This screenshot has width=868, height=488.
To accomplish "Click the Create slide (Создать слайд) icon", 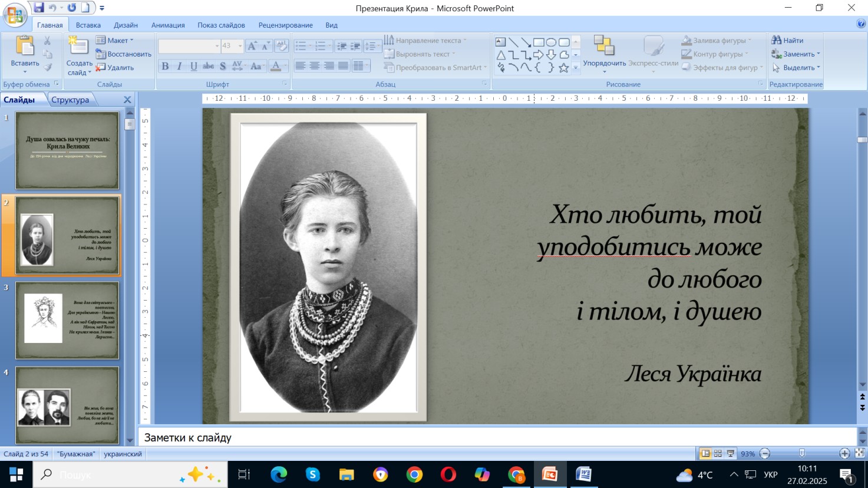I will (78, 46).
